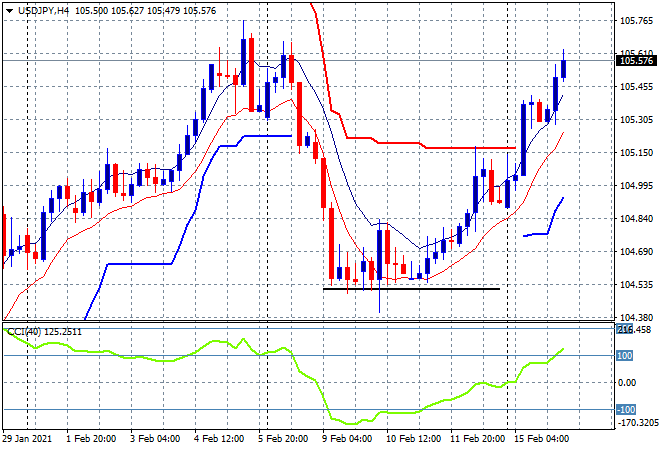Click the CCI 0.00 level label
Image resolution: width=660 pixels, height=450 pixels.
pos(627,383)
